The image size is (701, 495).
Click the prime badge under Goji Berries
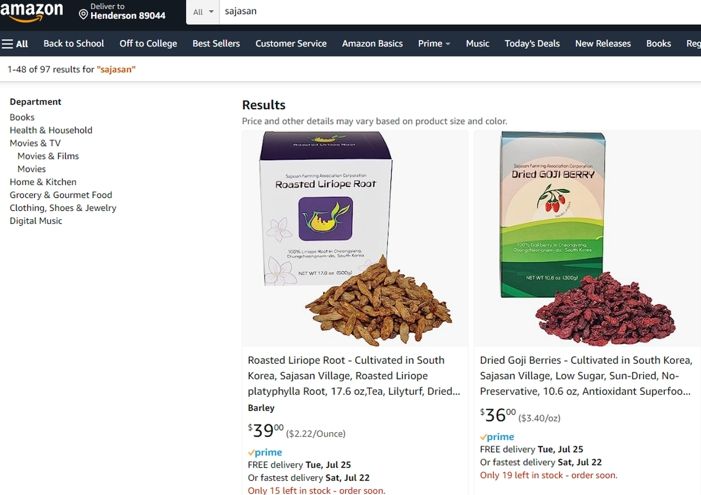pyautogui.click(x=497, y=436)
